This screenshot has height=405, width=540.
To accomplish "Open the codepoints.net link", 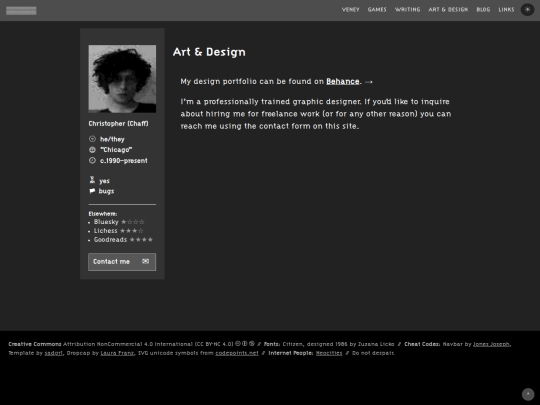I will click(x=237, y=353).
